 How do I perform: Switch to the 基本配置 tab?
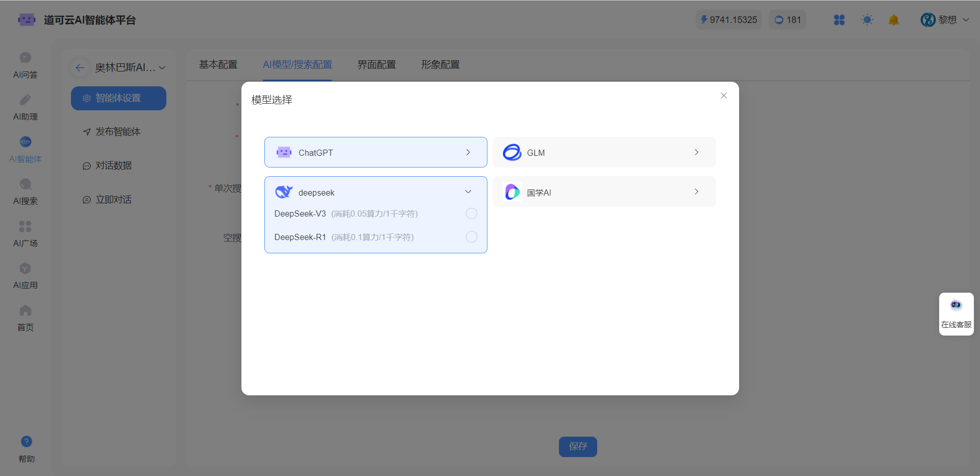click(x=218, y=65)
